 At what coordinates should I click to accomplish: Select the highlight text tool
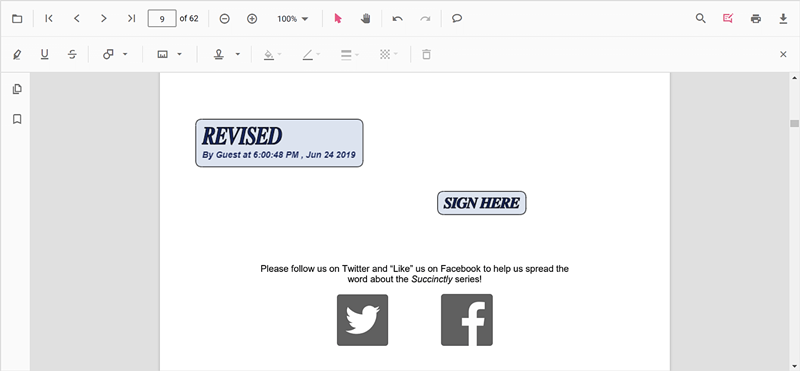pos(17,54)
